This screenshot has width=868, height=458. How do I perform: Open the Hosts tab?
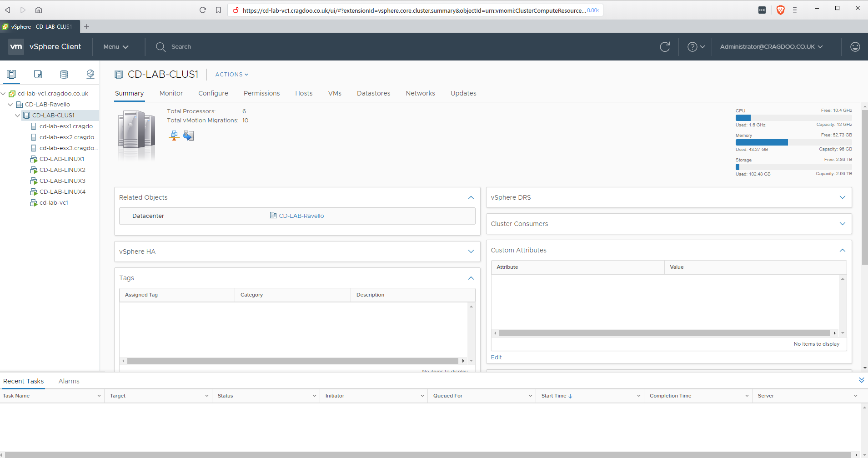pos(304,93)
